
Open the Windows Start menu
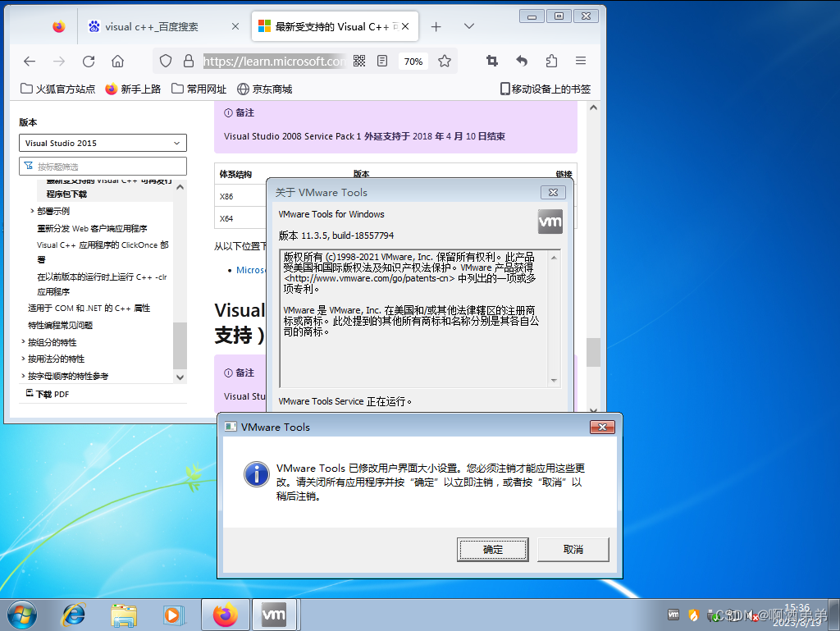click(x=22, y=615)
